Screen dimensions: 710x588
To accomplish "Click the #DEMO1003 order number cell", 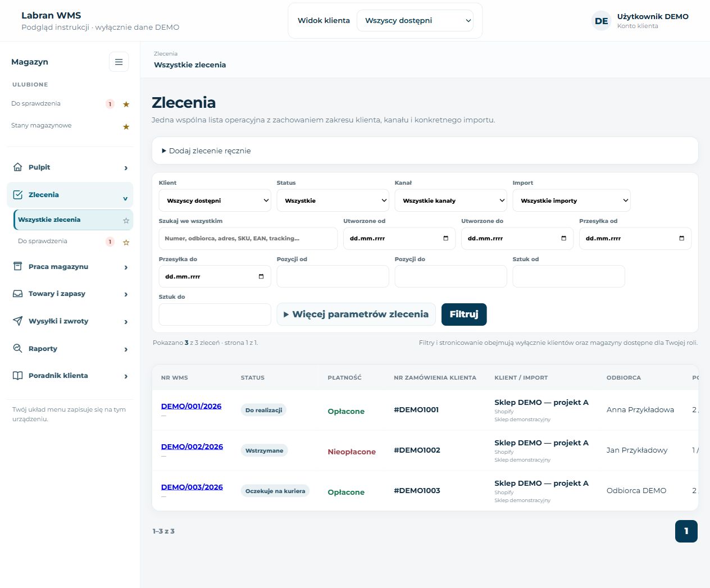I will pyautogui.click(x=417, y=490).
